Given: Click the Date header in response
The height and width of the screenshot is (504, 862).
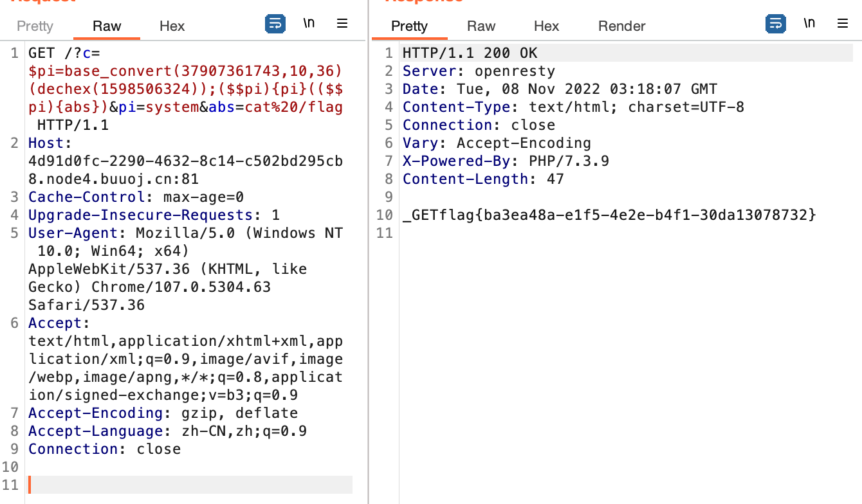Looking at the screenshot, I should [560, 89].
